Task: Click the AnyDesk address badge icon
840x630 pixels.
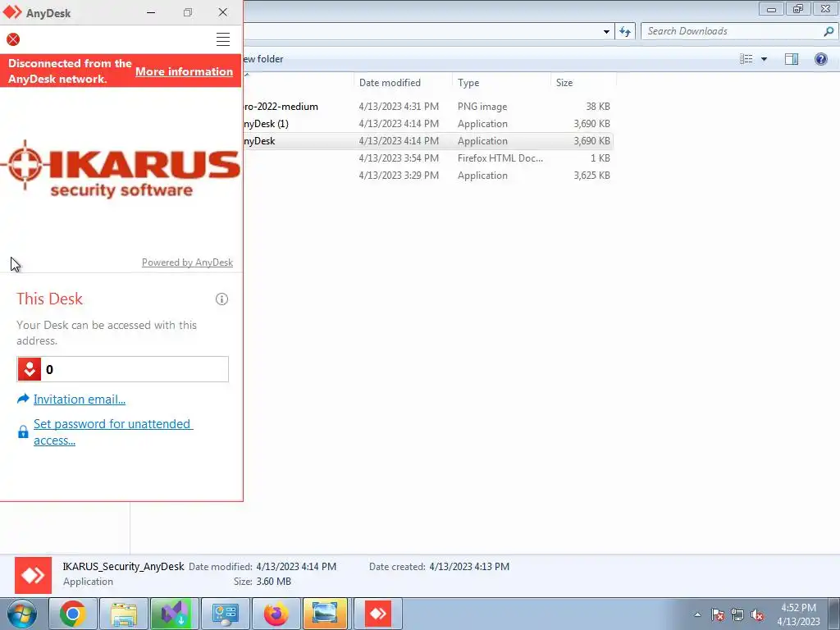Action: (30, 369)
